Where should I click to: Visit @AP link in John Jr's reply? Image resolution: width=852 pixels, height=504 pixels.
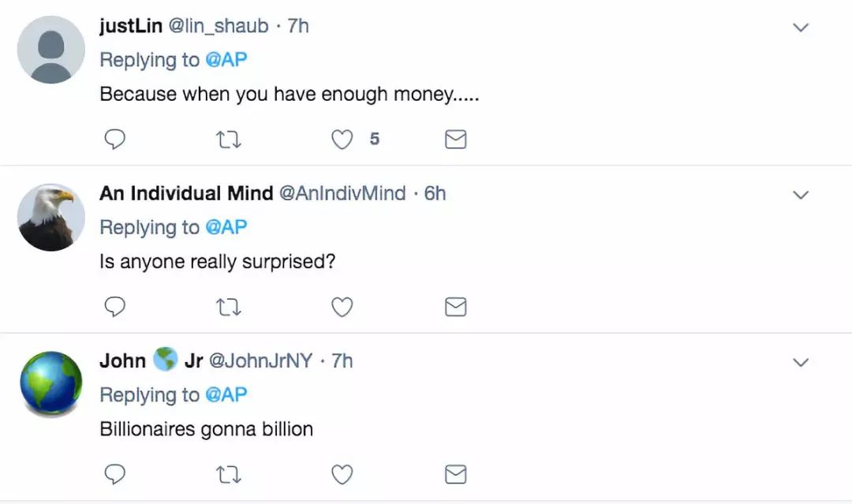[226, 394]
